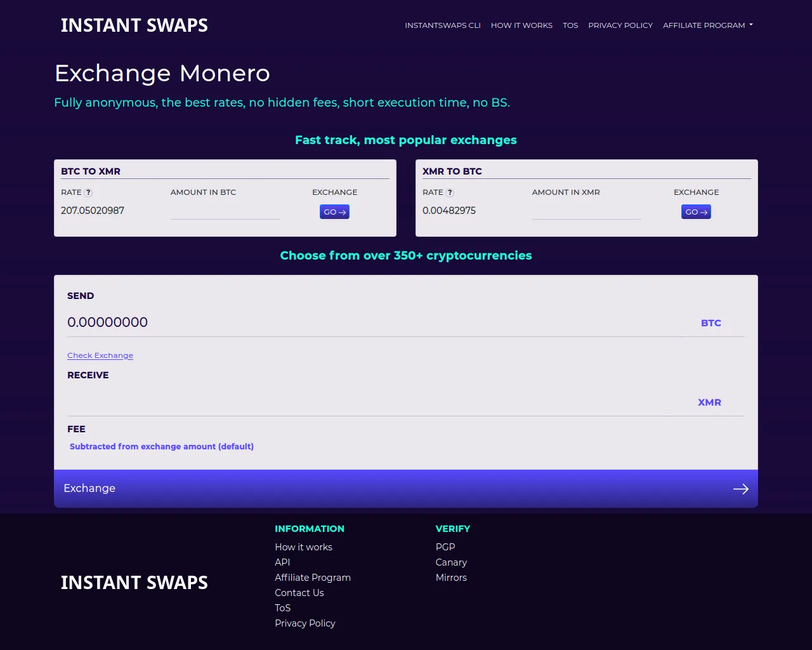
Task: Open footer link Canary
Action: click(x=451, y=562)
